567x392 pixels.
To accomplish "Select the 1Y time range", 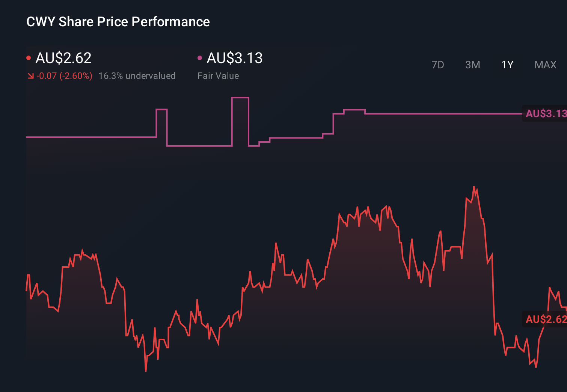I will (507, 65).
